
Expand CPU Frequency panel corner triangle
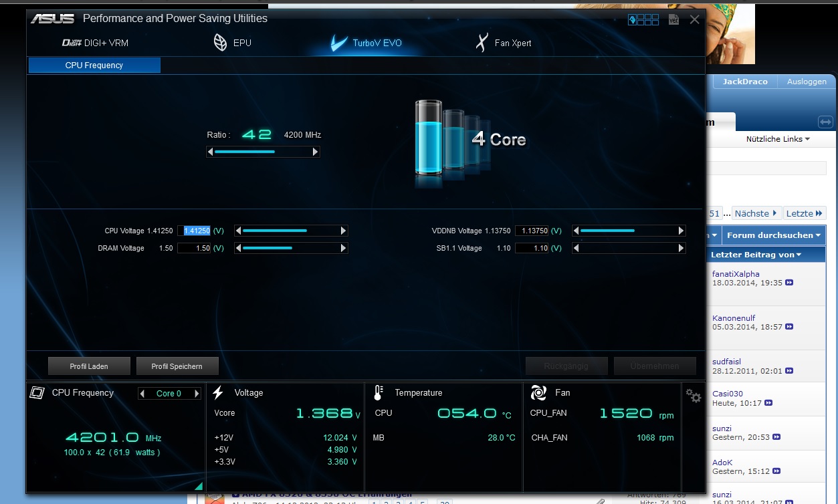point(199,486)
